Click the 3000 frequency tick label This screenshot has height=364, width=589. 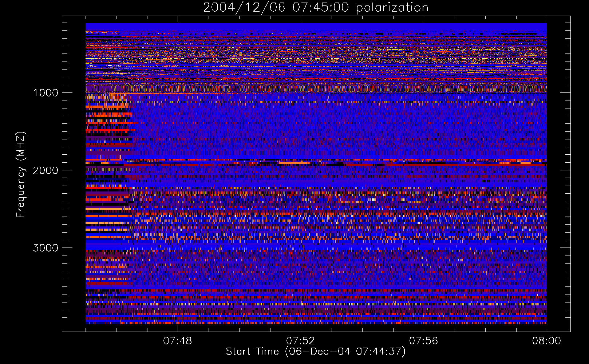click(46, 248)
